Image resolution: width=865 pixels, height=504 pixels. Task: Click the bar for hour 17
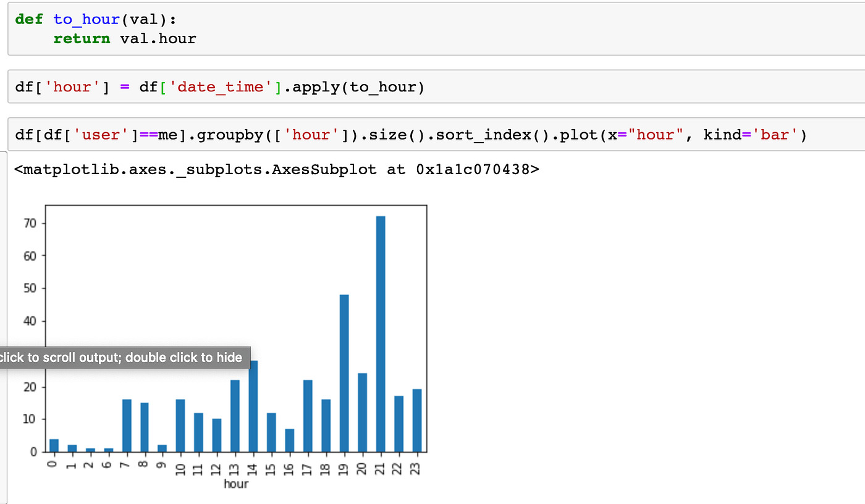pos(308,416)
